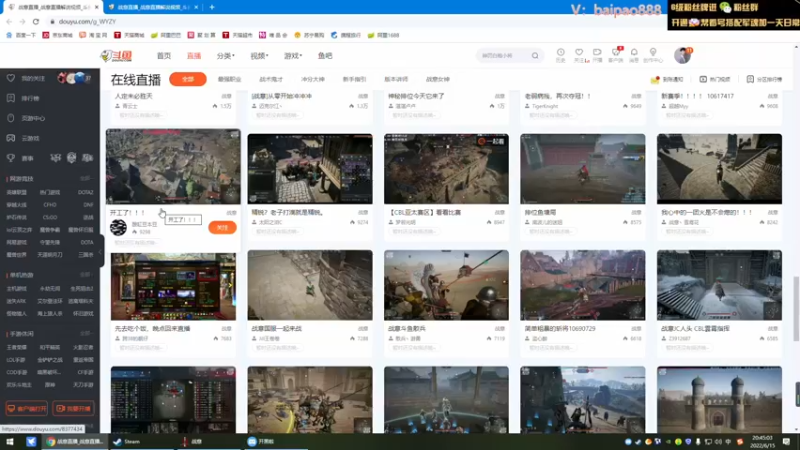This screenshot has width=800, height=450.
Task: Click the page vertical scrollbar thumb
Action: point(796,309)
